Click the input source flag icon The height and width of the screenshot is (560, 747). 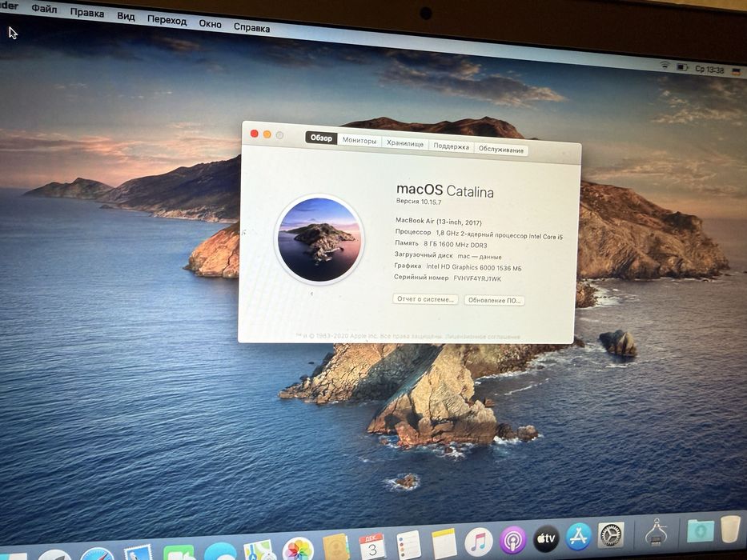click(x=736, y=71)
